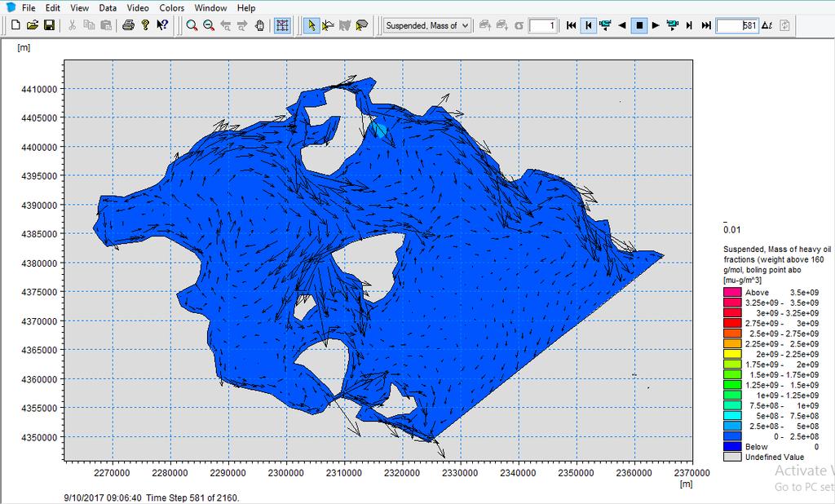This screenshot has height=504, width=835.
Task: Click the x-axis label 2300000
Action: point(286,472)
